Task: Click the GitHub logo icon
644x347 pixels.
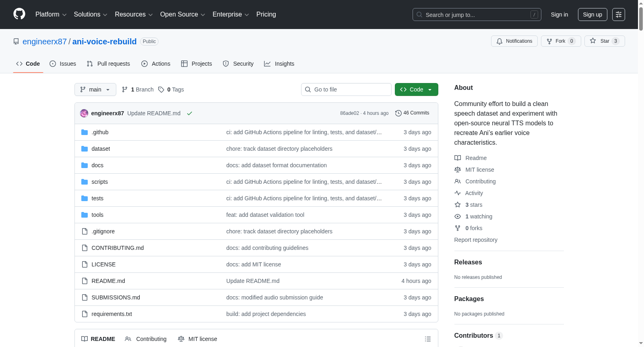Action: (19, 14)
